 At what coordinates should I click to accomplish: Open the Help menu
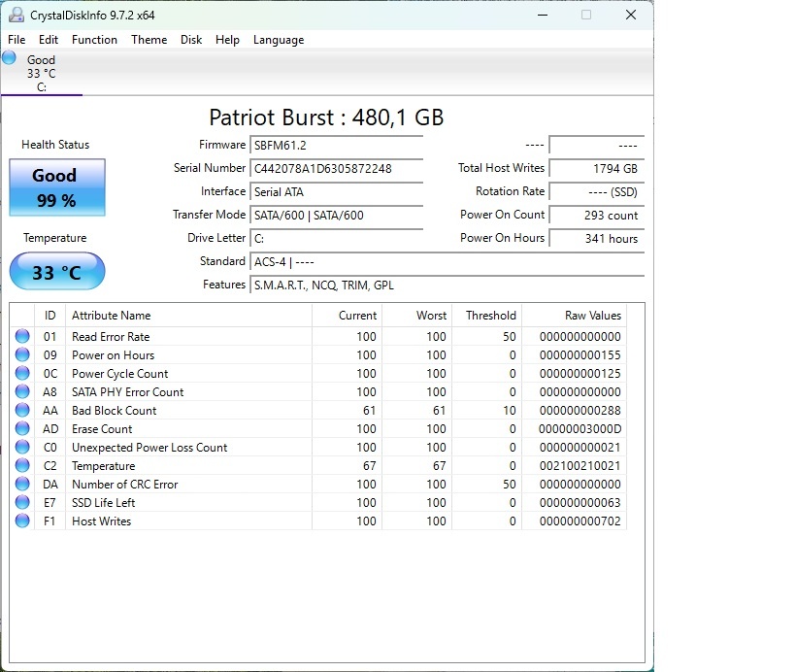tap(228, 40)
